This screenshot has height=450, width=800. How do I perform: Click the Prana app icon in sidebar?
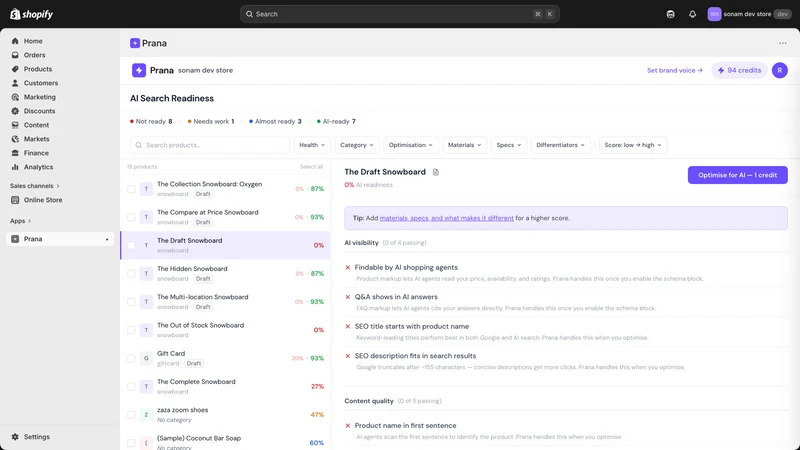tap(15, 239)
